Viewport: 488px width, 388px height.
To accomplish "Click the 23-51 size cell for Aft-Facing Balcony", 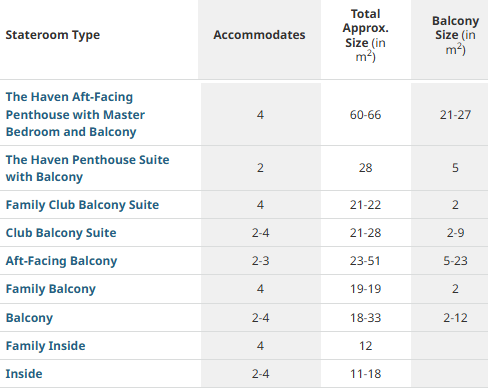I will click(x=365, y=261).
